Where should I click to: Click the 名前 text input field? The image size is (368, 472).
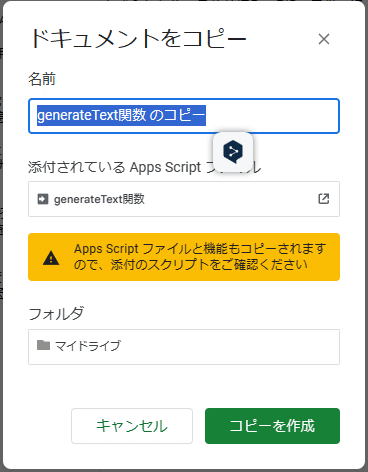coord(184,116)
